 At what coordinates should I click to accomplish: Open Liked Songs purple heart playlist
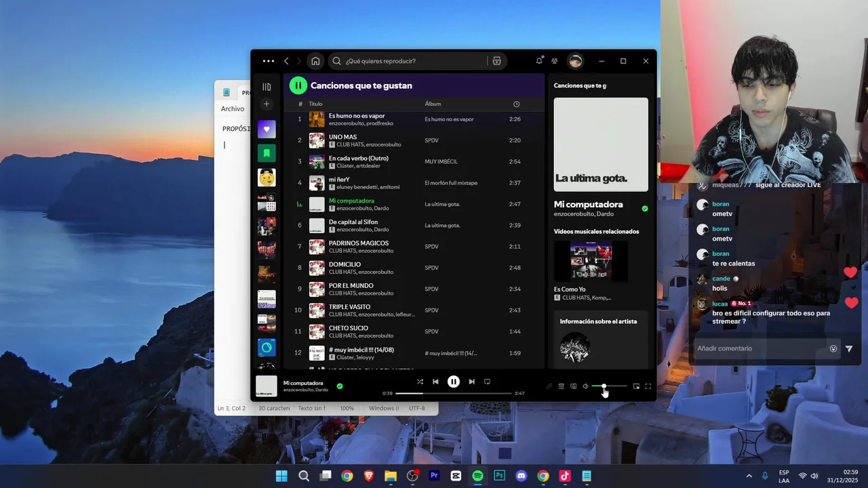coord(267,129)
